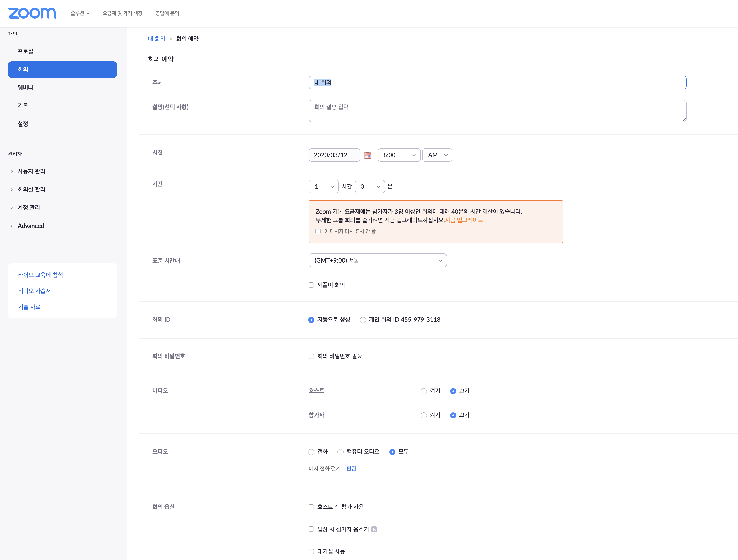Open the calendar date picker icon
The width and height of the screenshot is (738, 560).
click(367, 155)
